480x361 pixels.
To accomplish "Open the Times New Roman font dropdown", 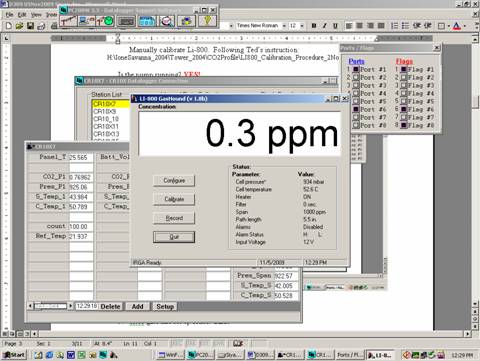I will tap(284, 26).
